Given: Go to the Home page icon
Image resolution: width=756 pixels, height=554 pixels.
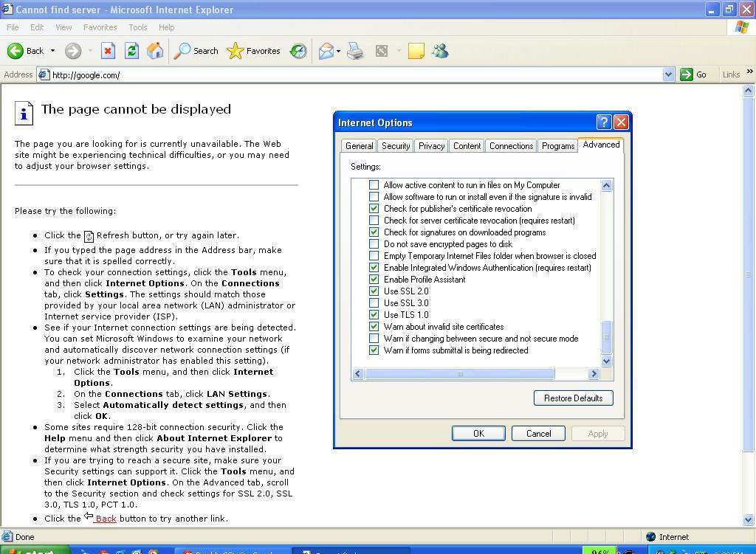Looking at the screenshot, I should (155, 51).
